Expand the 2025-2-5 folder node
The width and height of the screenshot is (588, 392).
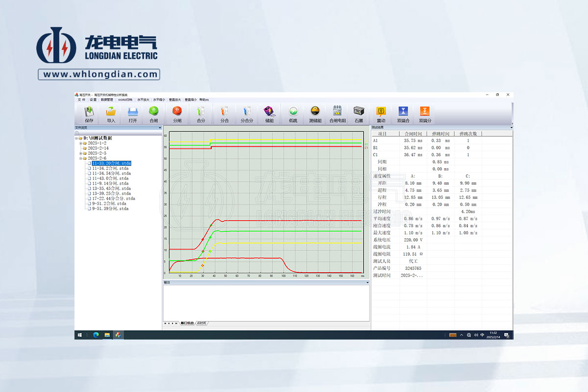pos(80,153)
